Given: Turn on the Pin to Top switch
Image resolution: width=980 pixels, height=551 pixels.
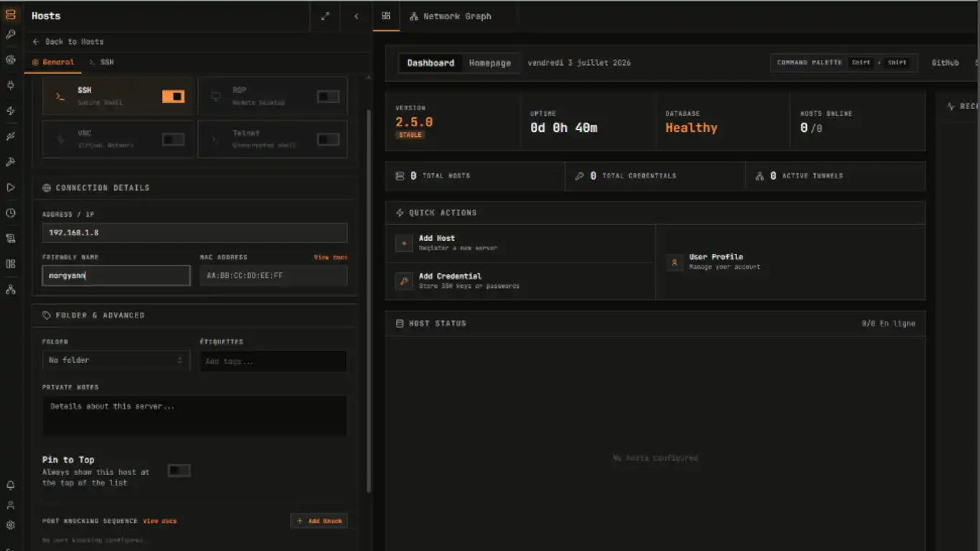Looking at the screenshot, I should coord(179,471).
